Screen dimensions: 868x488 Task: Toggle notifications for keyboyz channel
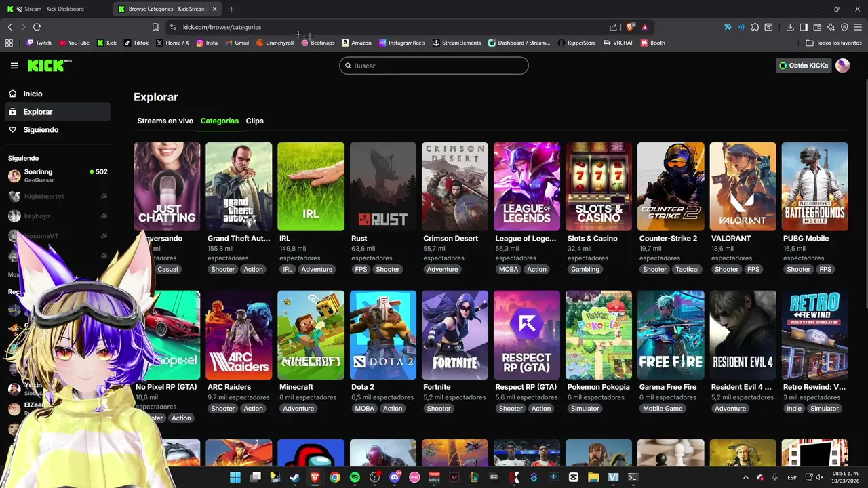pos(104,216)
